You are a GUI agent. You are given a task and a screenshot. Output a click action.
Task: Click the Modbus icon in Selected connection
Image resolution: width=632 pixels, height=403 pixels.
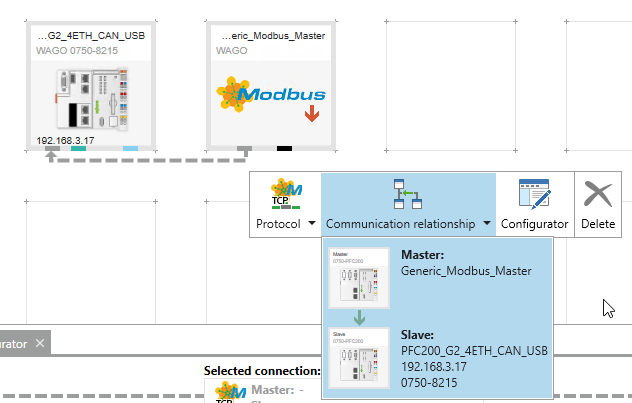click(x=230, y=393)
